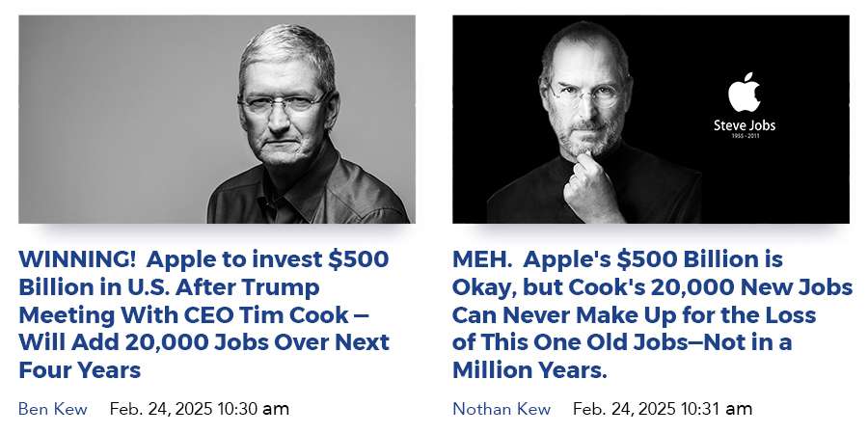Click the "Will Add 20,000 Jobs Over Next" line
The image size is (868, 434).
click(203, 342)
